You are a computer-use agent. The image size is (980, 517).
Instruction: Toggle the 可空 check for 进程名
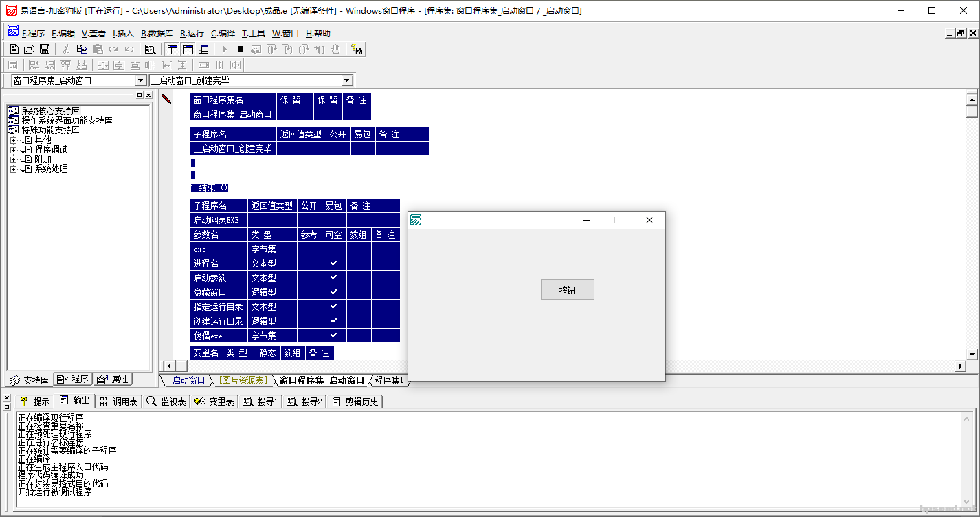(334, 263)
